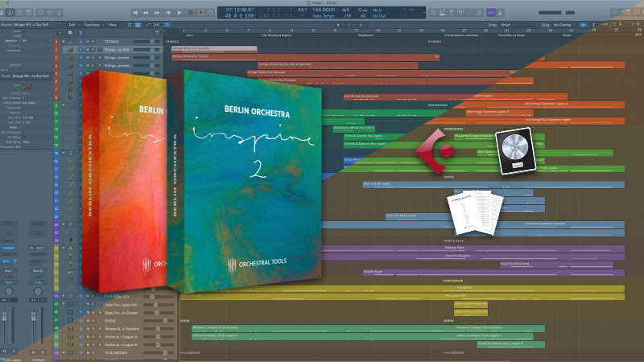Open the Snap Smart dropdown
Viewport: 644px width, 362px height.
[x=507, y=25]
